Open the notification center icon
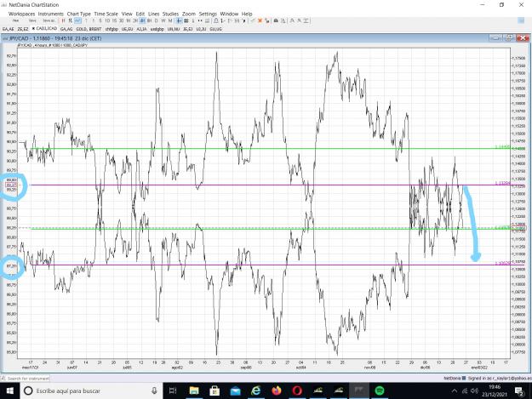 coord(519,390)
